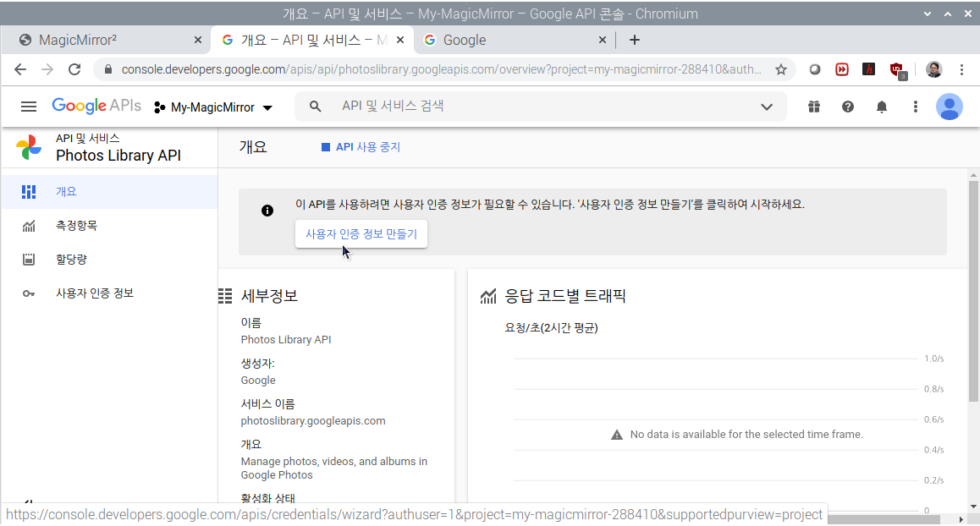Open the My-MagicMirror project selector dropdown

(213, 107)
